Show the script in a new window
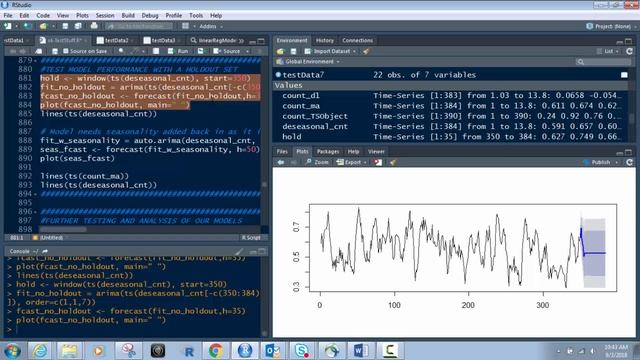 38,51
